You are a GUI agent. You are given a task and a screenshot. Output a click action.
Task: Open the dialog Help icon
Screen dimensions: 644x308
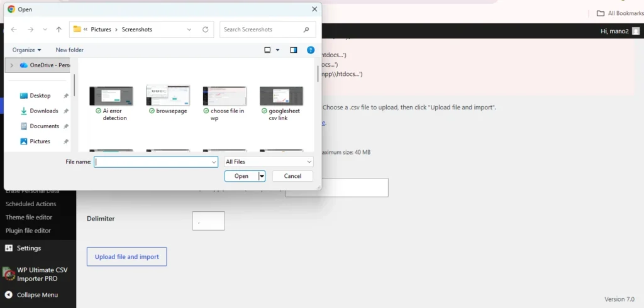[311, 50]
